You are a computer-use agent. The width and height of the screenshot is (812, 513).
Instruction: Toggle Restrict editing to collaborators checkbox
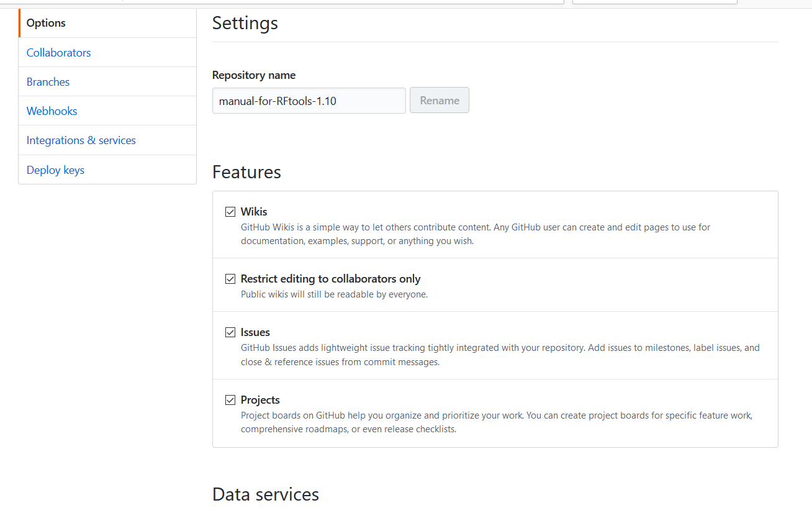click(x=230, y=279)
